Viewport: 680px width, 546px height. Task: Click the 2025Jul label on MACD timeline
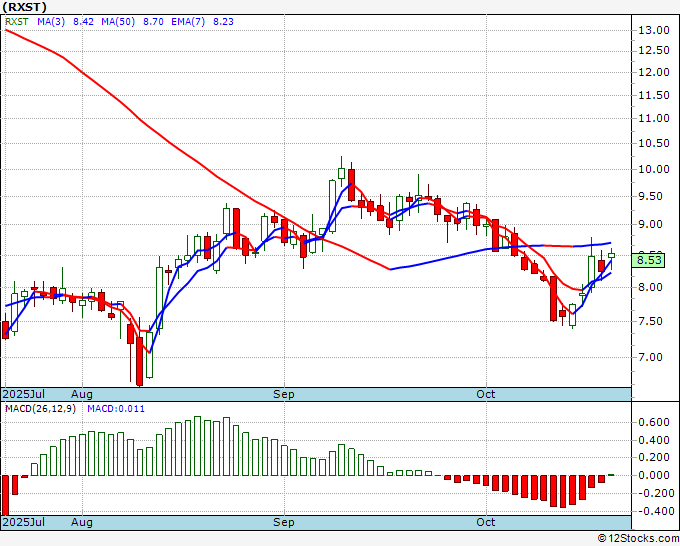pos(24,522)
